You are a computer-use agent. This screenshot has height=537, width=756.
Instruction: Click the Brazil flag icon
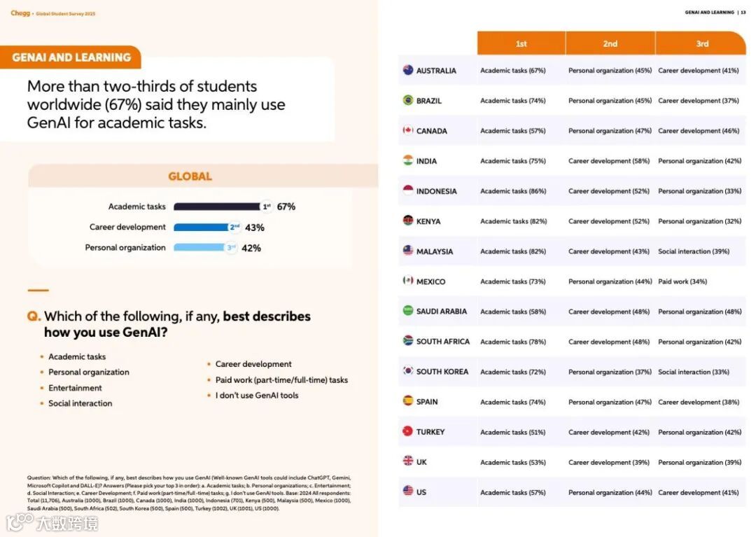(408, 100)
